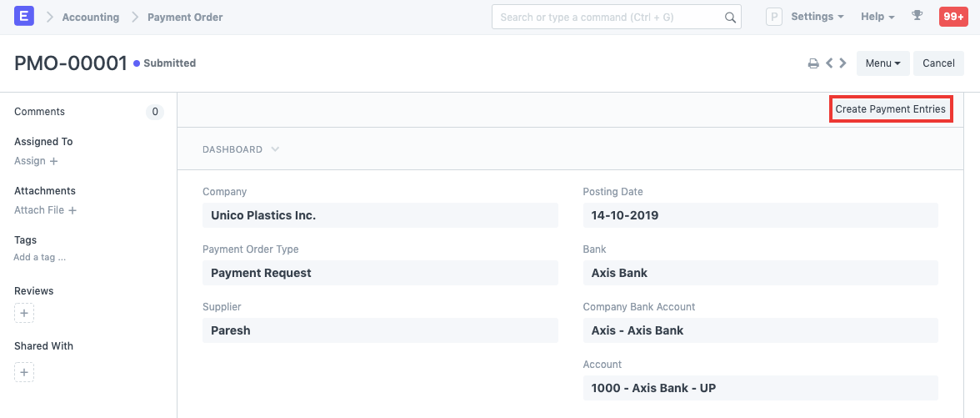Screen dimensions: 980x418
Task: Open the 99+ notifications badge
Action: [953, 17]
